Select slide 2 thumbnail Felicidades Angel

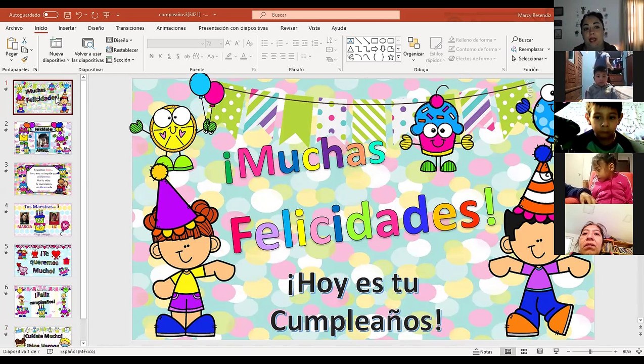(42, 138)
